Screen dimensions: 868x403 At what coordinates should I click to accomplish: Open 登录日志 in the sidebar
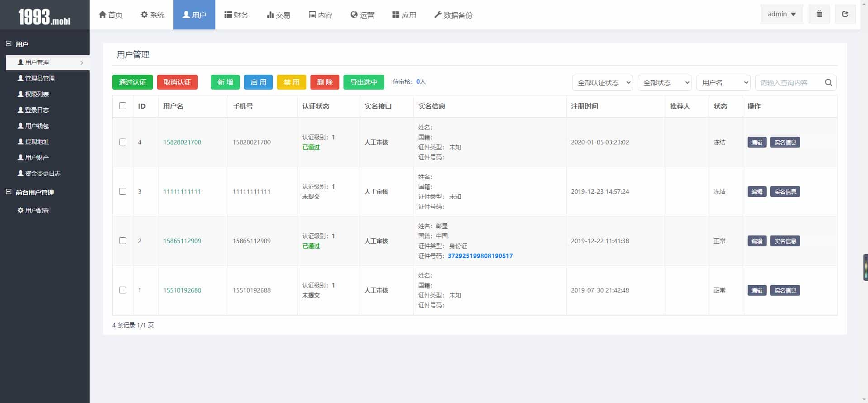33,110
